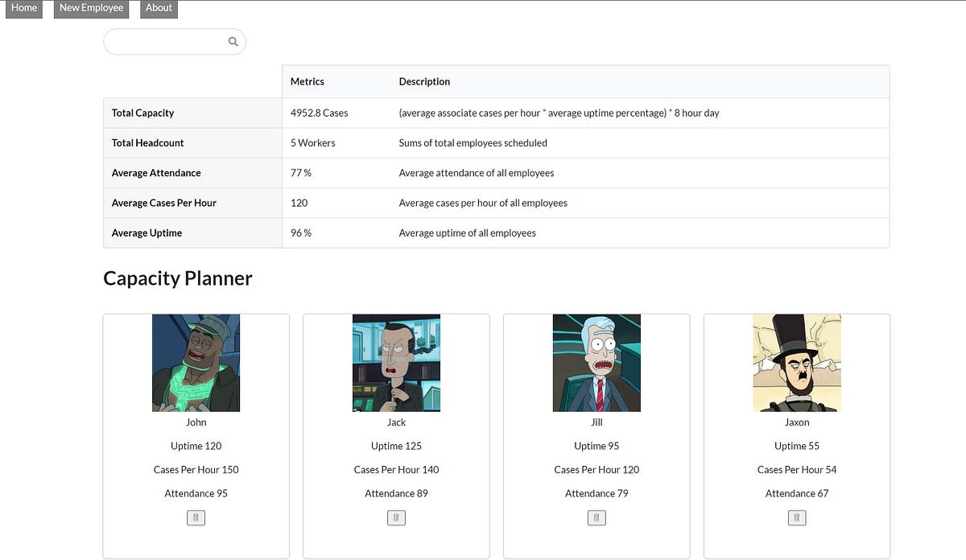Click the Total Headcount value

point(312,142)
